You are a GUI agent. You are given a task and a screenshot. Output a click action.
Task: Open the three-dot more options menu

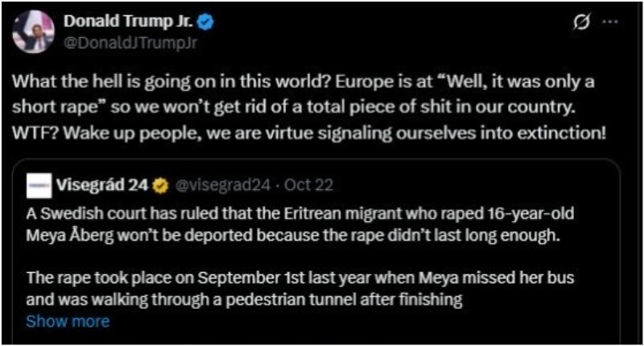coord(609,23)
